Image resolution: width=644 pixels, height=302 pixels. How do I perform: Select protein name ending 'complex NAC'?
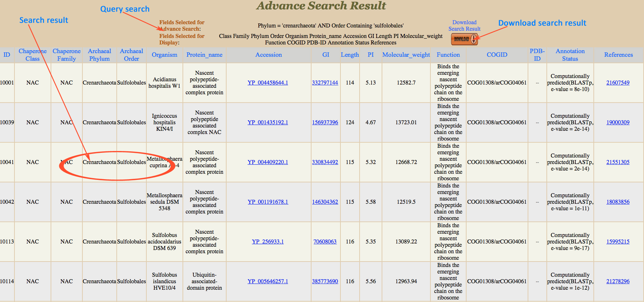pos(205,122)
